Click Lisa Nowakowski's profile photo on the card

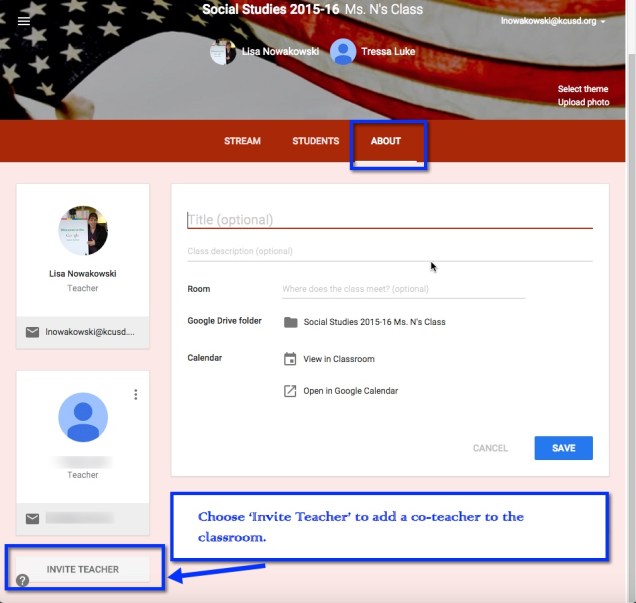coord(83,231)
